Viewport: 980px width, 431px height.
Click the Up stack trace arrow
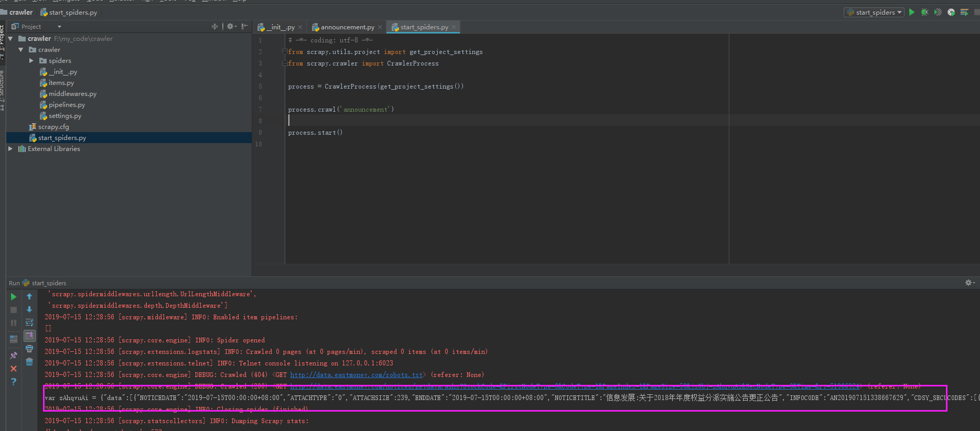tap(29, 297)
